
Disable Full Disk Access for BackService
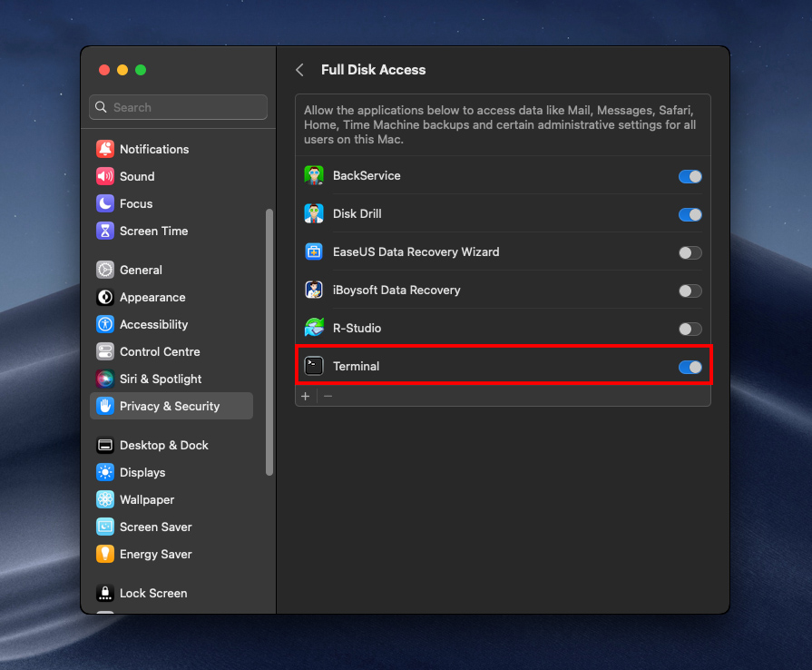click(x=690, y=177)
